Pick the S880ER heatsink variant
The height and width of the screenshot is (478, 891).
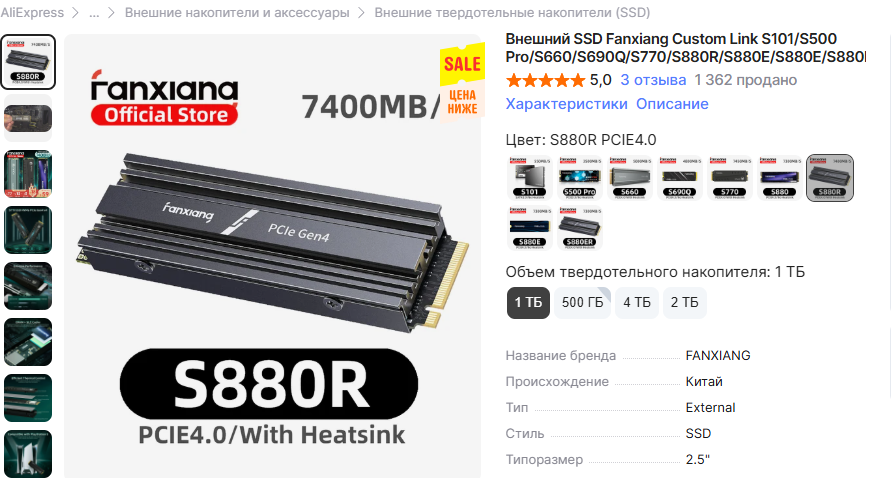(x=580, y=228)
